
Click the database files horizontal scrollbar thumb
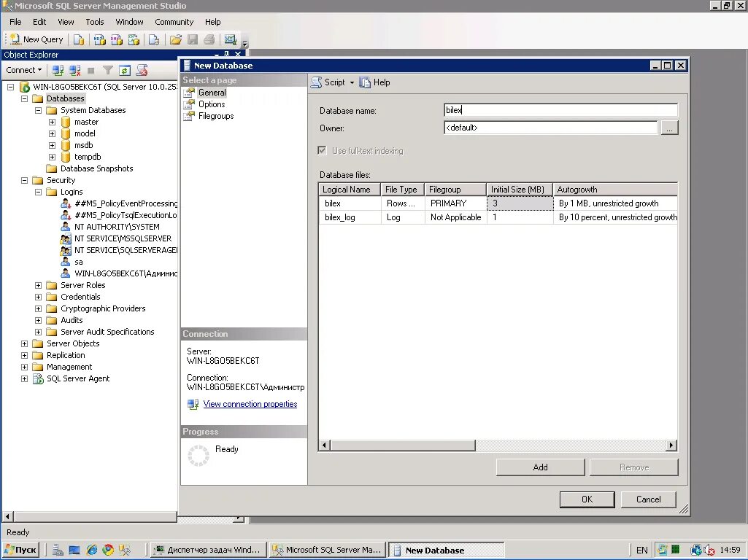click(403, 445)
